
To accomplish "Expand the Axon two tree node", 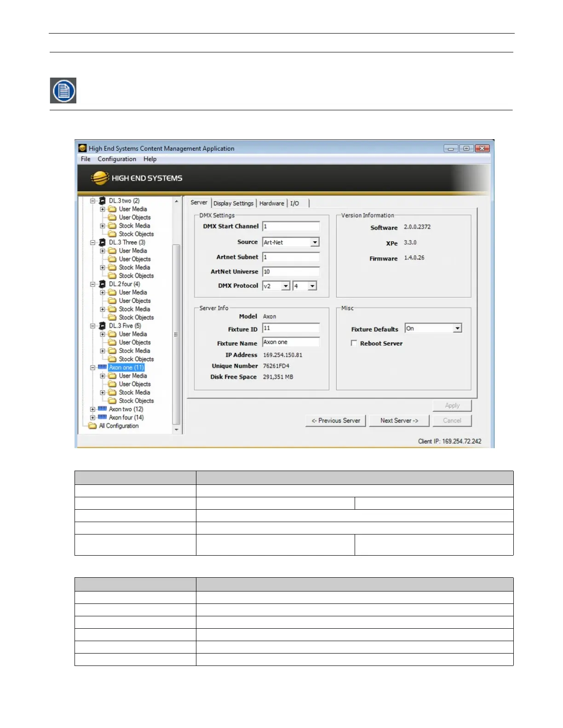I will click(93, 409).
